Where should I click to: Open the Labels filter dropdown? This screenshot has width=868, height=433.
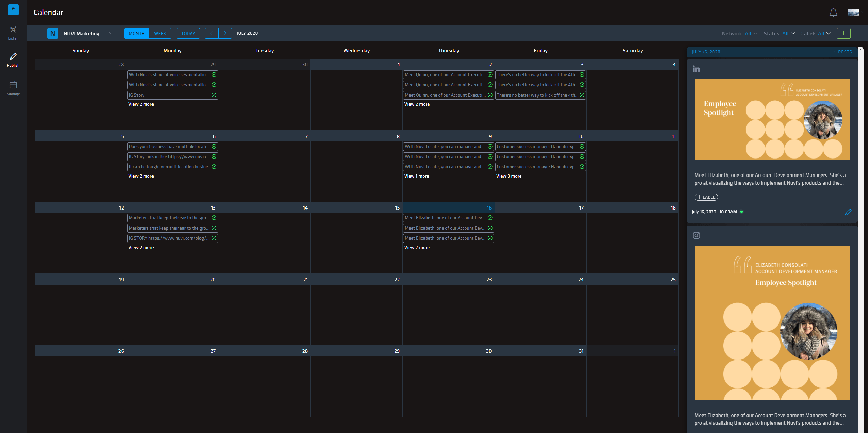coord(816,34)
